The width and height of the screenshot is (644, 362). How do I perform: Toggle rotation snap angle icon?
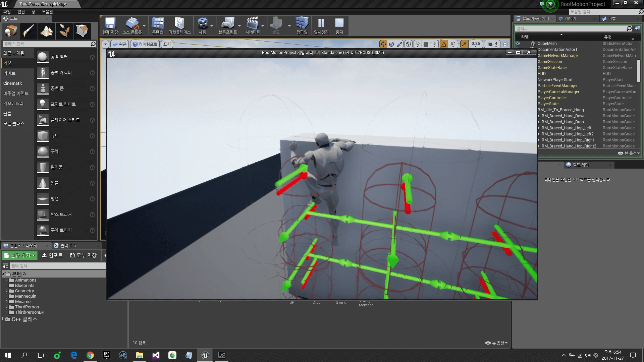coord(444,44)
